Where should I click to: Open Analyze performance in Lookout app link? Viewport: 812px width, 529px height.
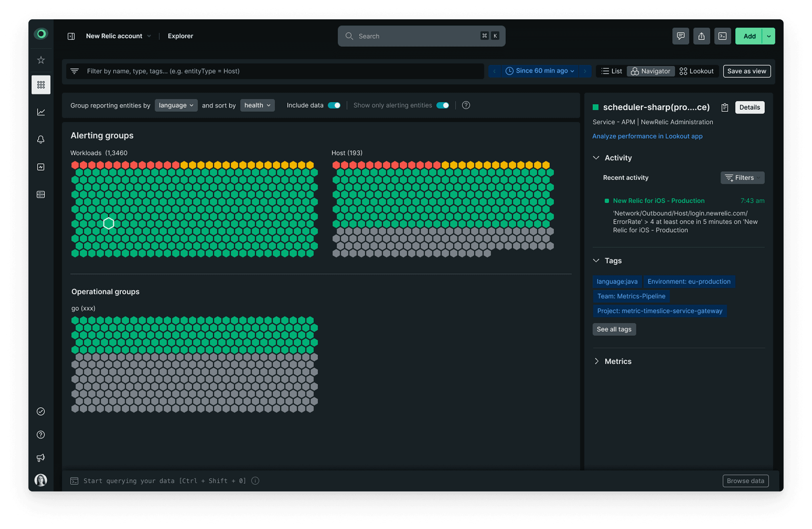(647, 136)
